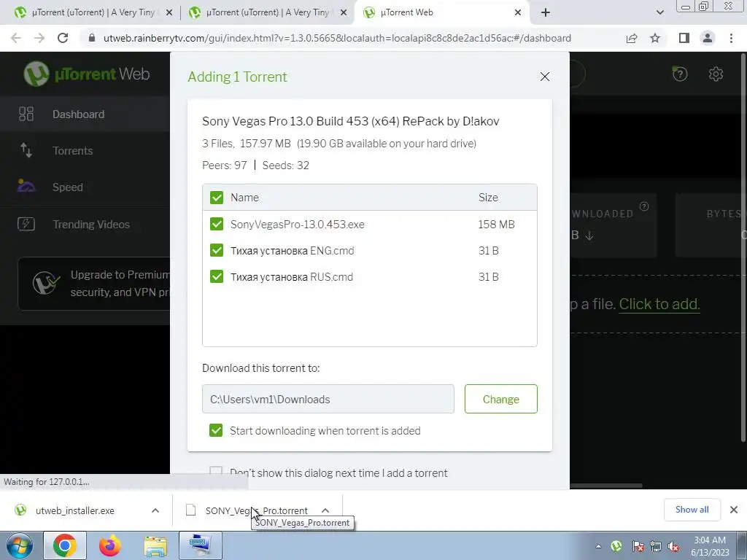Screen dimensions: 747x560
Task: Click the Change download folder button
Action: (500, 399)
